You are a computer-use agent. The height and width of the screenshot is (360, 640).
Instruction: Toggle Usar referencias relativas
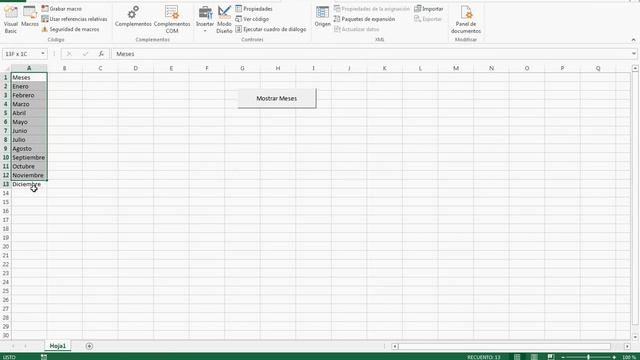pyautogui.click(x=74, y=19)
